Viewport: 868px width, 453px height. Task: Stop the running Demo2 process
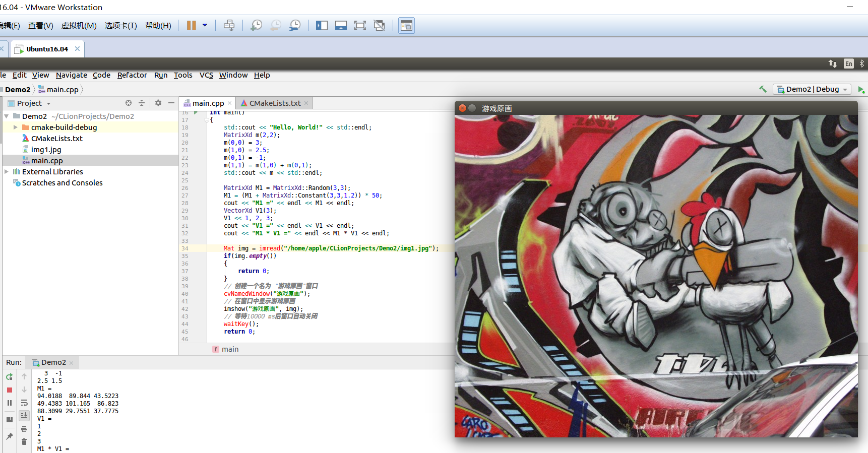[x=10, y=390]
